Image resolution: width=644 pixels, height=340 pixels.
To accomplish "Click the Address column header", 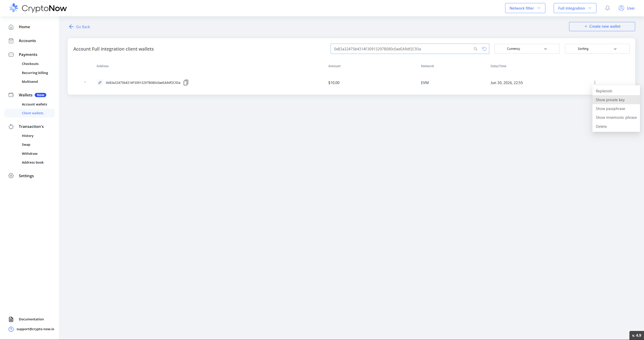I will click(103, 66).
